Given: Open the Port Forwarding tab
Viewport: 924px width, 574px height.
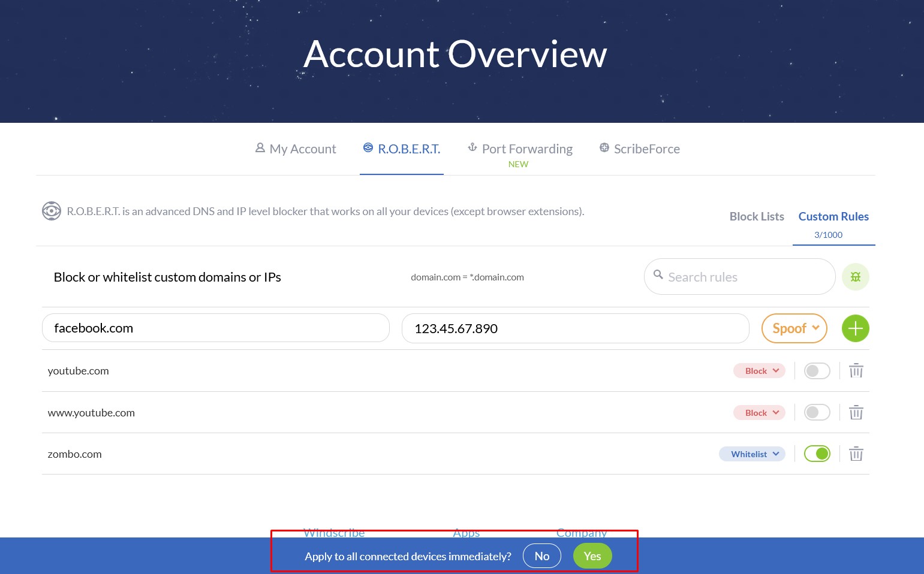Looking at the screenshot, I should (520, 149).
